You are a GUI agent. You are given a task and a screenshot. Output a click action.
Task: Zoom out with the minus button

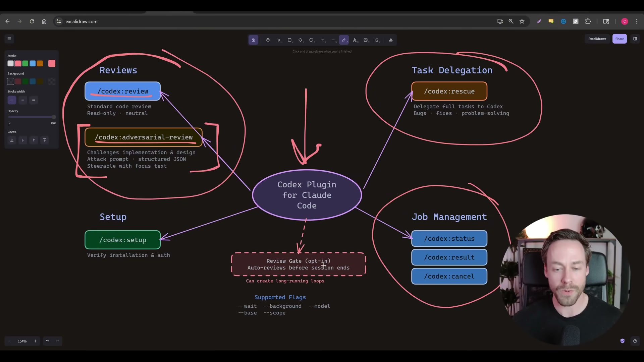coord(9,341)
